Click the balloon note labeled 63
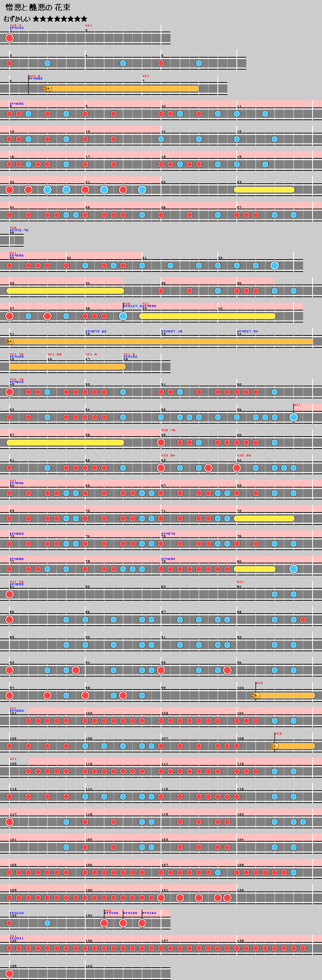The image size is (322, 980). click(x=9, y=341)
